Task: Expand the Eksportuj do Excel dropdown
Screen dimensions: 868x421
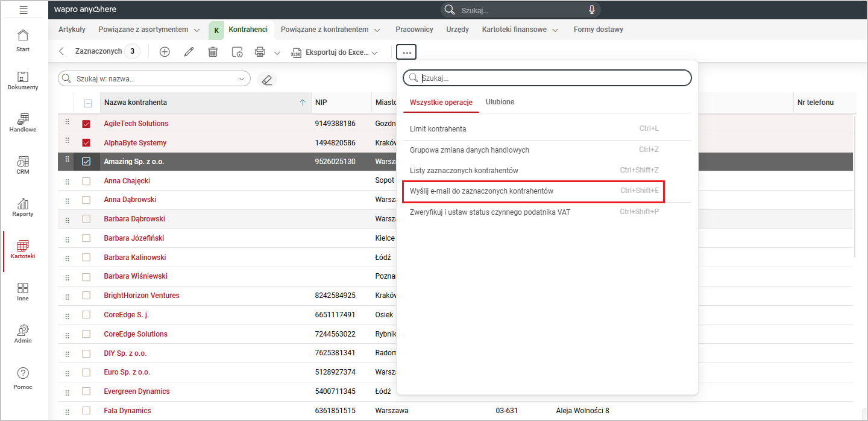Action: (374, 52)
